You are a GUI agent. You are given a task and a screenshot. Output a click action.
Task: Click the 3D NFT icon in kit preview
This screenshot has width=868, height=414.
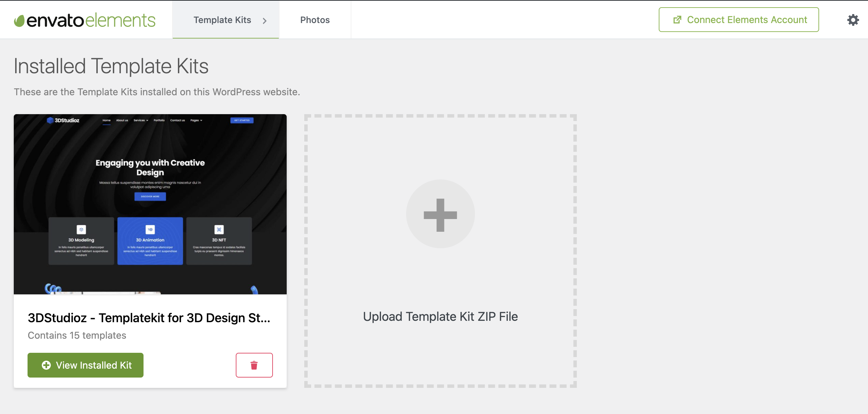[219, 229]
